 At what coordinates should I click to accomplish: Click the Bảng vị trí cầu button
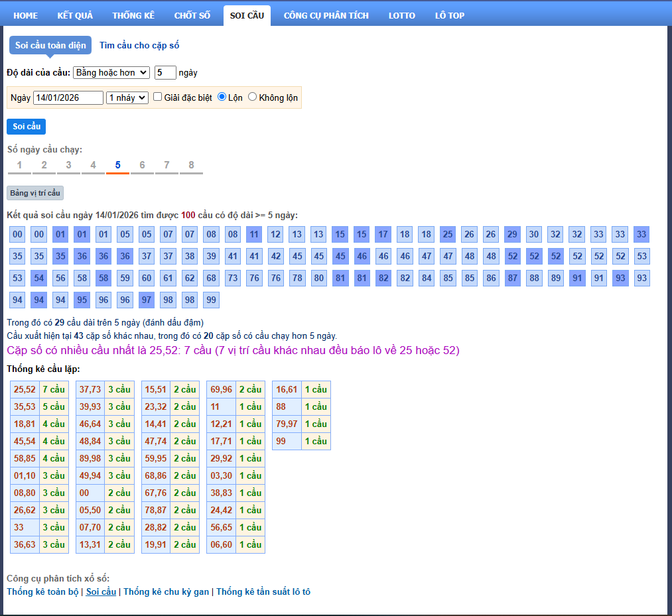pos(35,193)
